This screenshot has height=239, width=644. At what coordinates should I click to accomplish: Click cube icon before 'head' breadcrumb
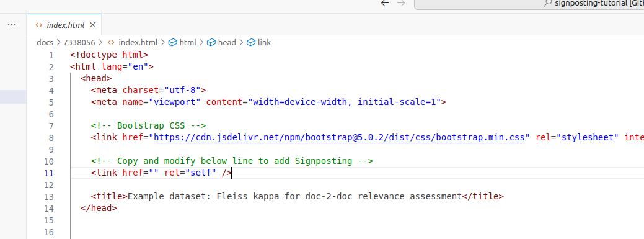[211, 42]
